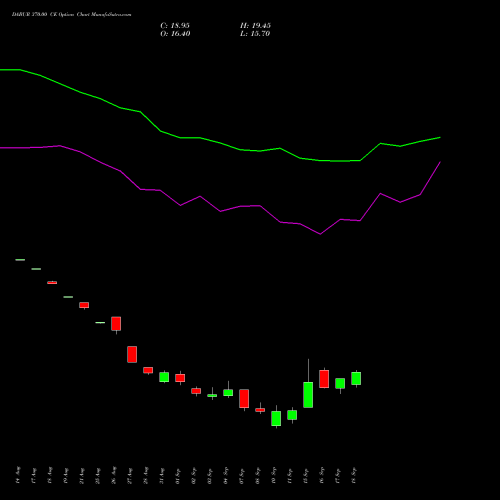Screen dimensions: 500x500
Task: Click the '01 Sep' date label
Action: point(178,476)
